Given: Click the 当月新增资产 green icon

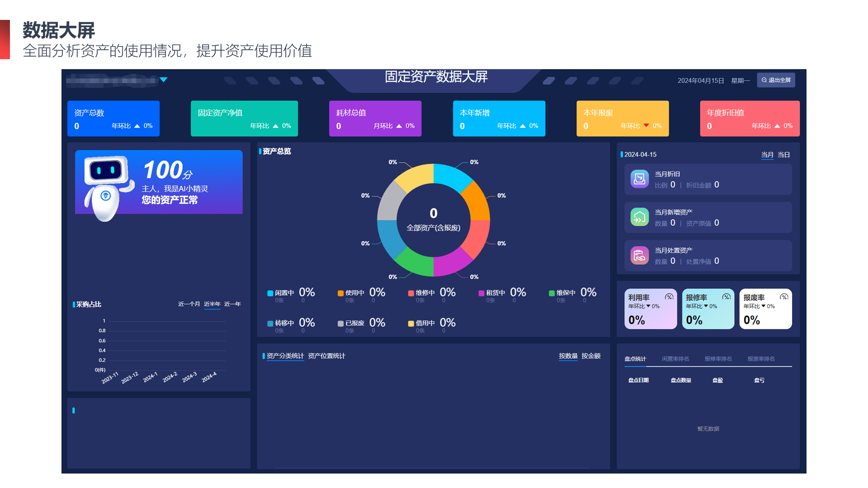Looking at the screenshot, I should pyautogui.click(x=639, y=217).
